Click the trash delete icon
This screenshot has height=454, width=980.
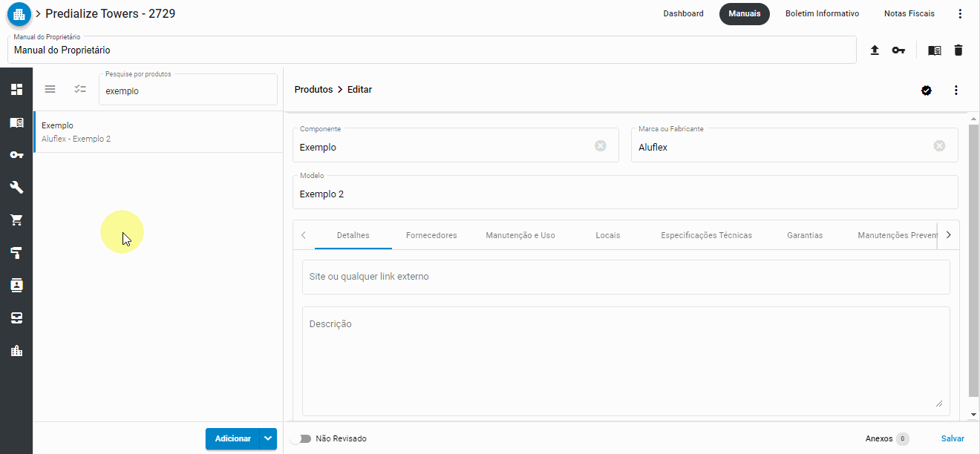[958, 50]
